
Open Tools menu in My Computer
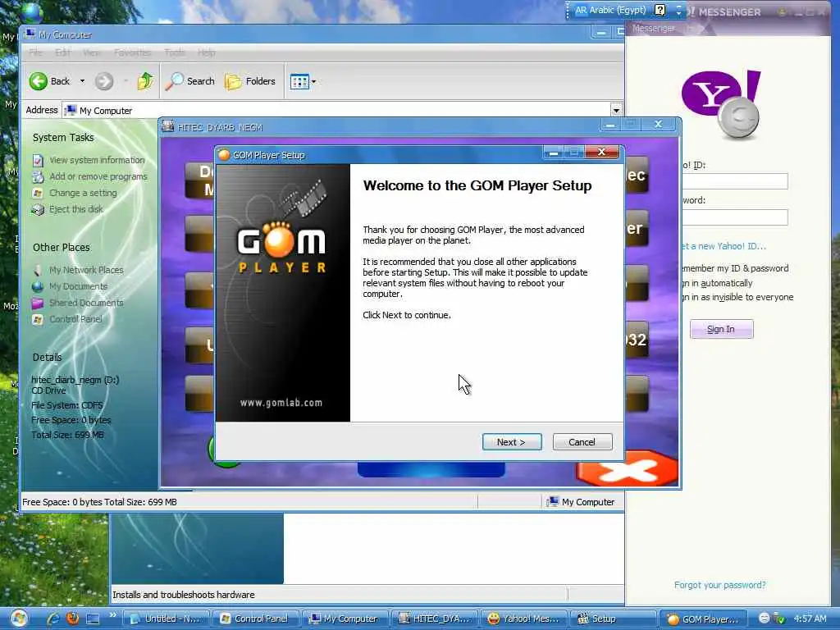[175, 52]
